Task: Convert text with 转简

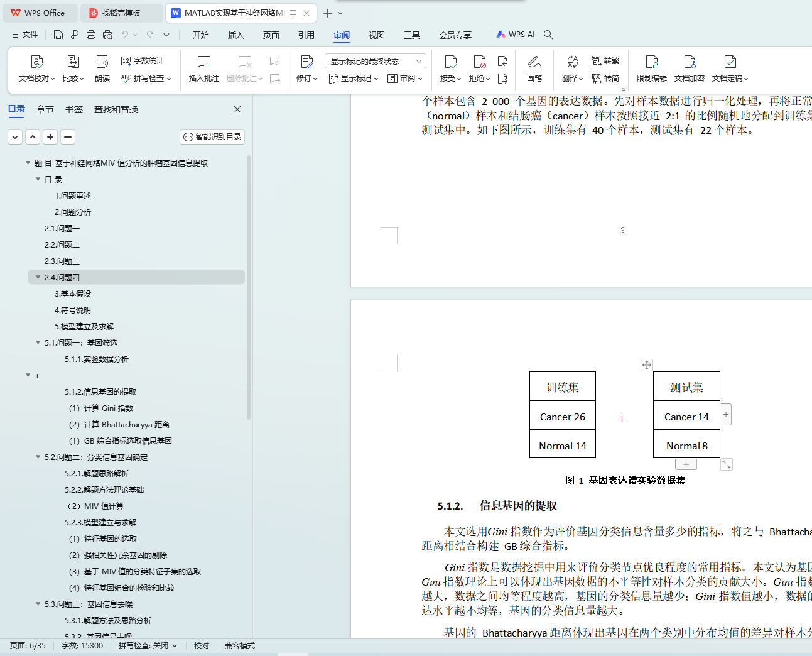Action: 605,79
